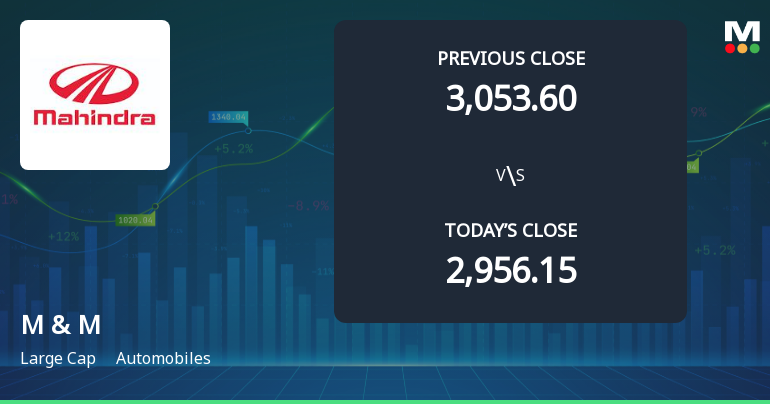Click the +5.2% label near the 1348.04 marker
Viewport: 770px width, 404px height.
click(x=233, y=149)
